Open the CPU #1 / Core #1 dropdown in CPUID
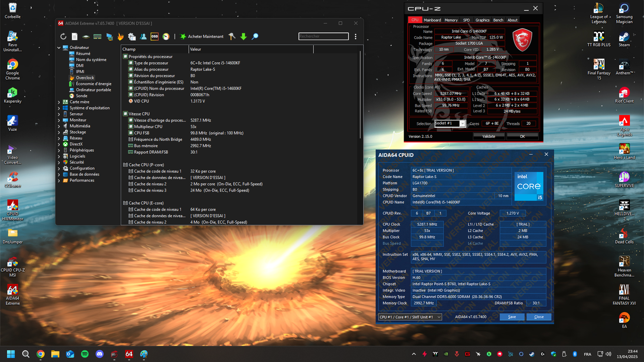Image resolution: width=644 pixels, height=362 pixels. click(410, 317)
